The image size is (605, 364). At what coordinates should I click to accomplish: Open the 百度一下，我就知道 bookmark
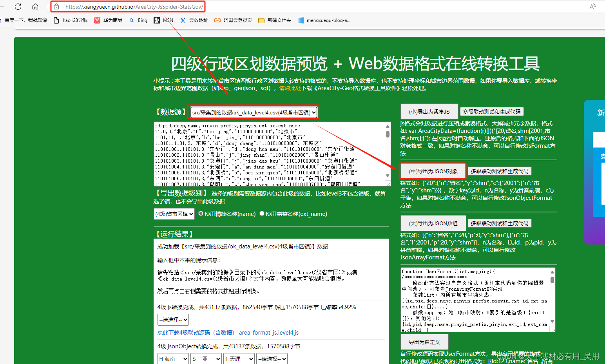pos(26,20)
